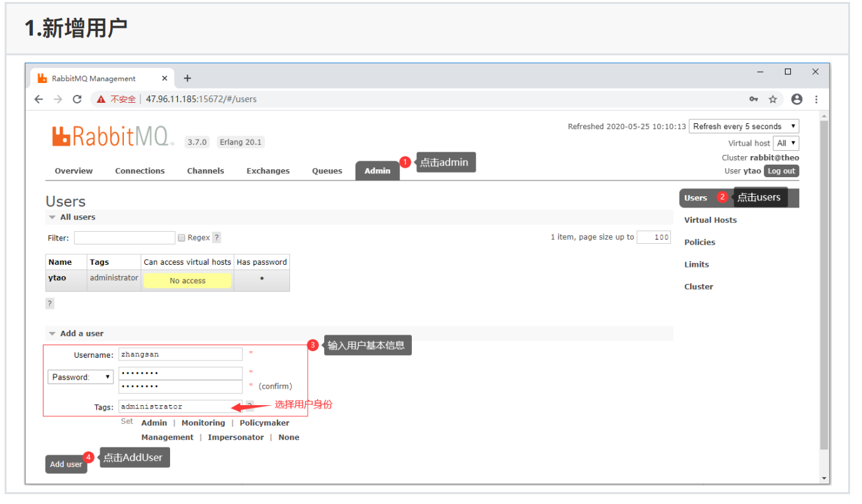Image resolution: width=862 pixels, height=504 pixels.
Task: Click the browser back arrow
Action: click(x=39, y=99)
